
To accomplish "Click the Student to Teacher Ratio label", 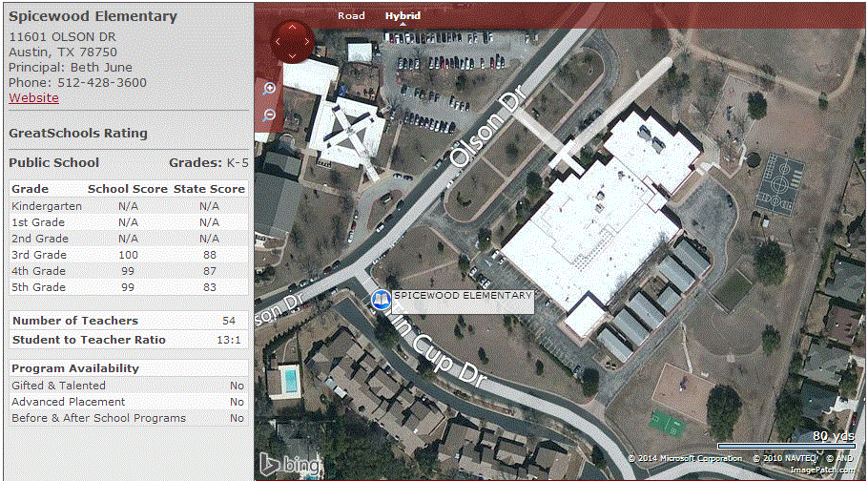I will click(89, 340).
